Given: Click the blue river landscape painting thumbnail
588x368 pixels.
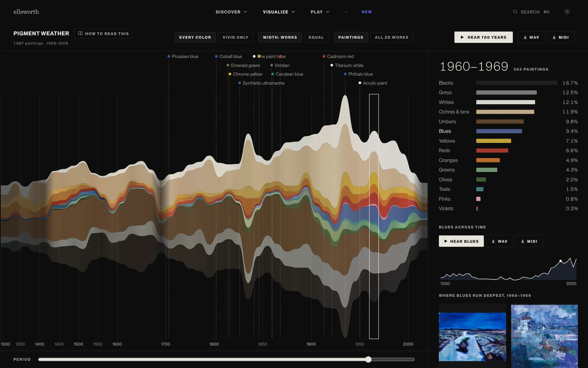Looking at the screenshot, I should 472,337.
